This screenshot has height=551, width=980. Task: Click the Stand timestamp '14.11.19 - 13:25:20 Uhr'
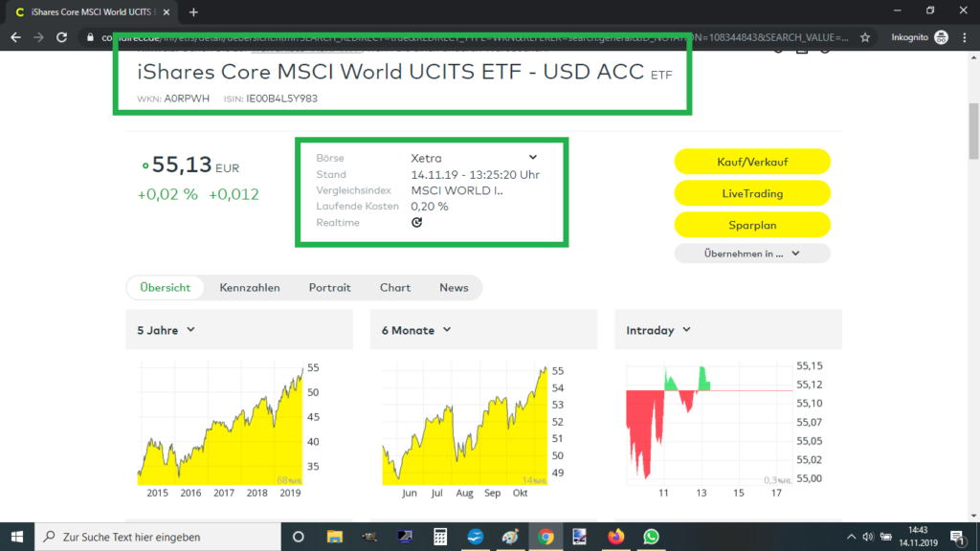click(475, 175)
